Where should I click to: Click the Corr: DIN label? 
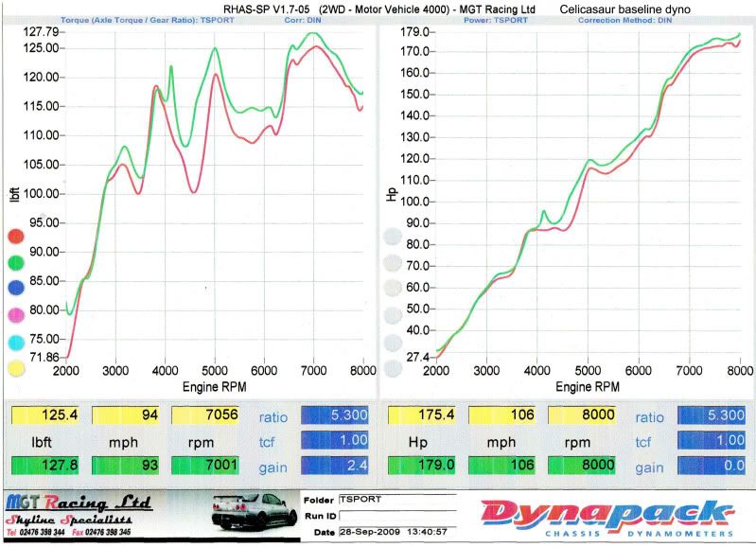tap(303, 20)
